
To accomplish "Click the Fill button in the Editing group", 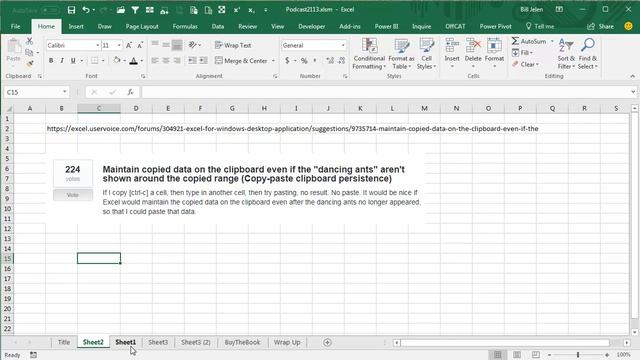I will pos(522,53).
